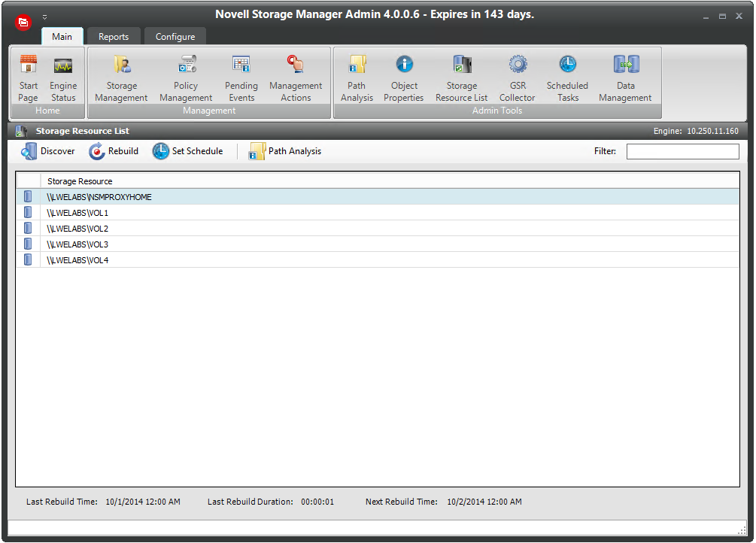Viewport: 756px width, 543px height.
Task: Close the Novell Storage Manager window
Action: pyautogui.click(x=739, y=17)
